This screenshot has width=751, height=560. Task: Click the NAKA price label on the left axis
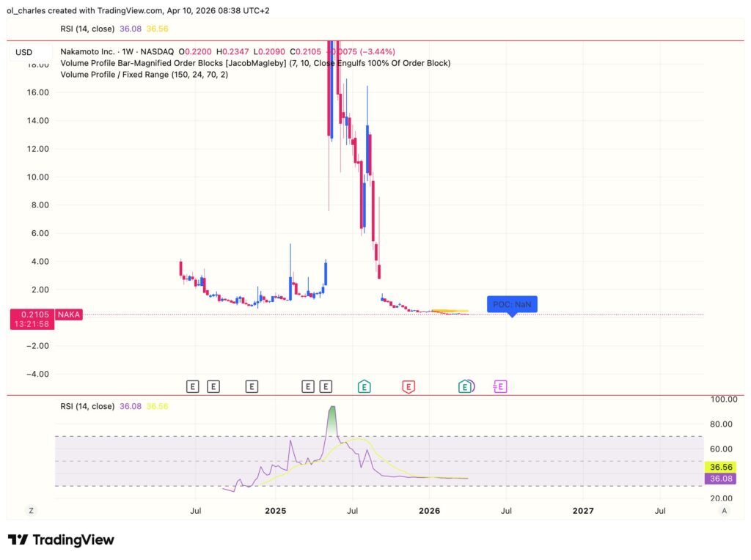click(x=68, y=314)
